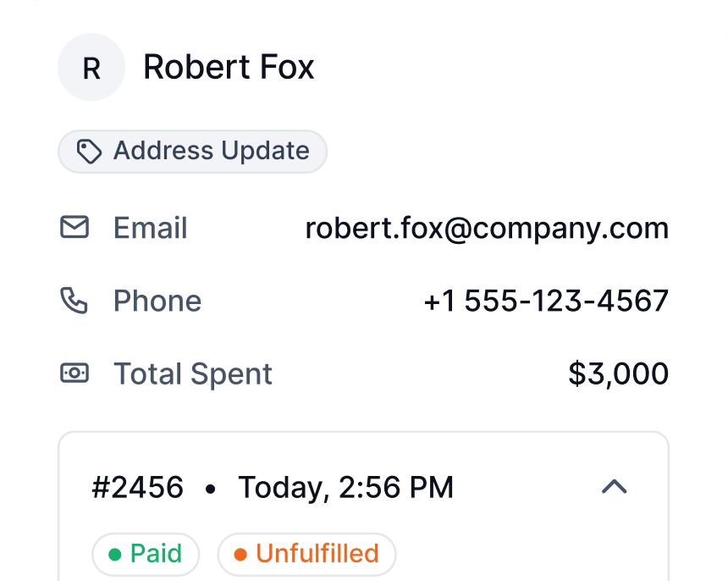Click the Total Spent label
Viewport: 728px width, 581px height.
pyautogui.click(x=193, y=373)
